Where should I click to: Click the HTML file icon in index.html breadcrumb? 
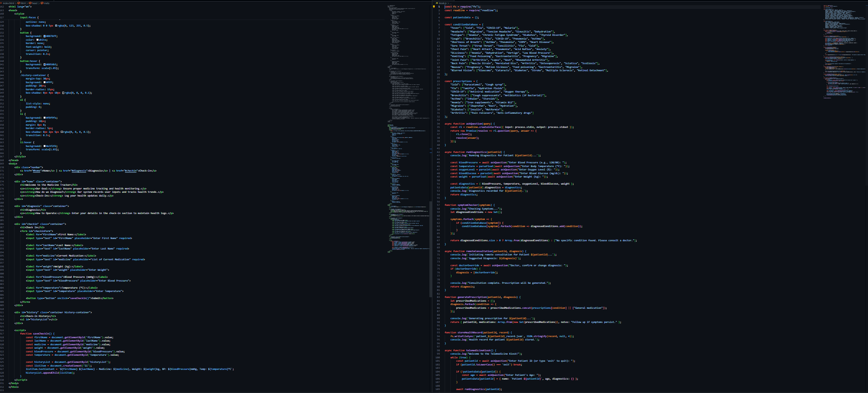tap(1, 3)
